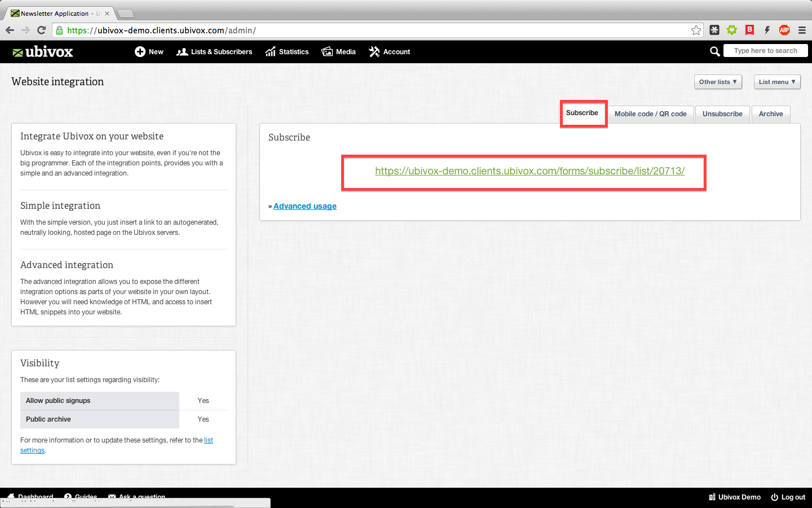Click browser forward arrow
The width and height of the screenshot is (812, 508).
pos(25,30)
